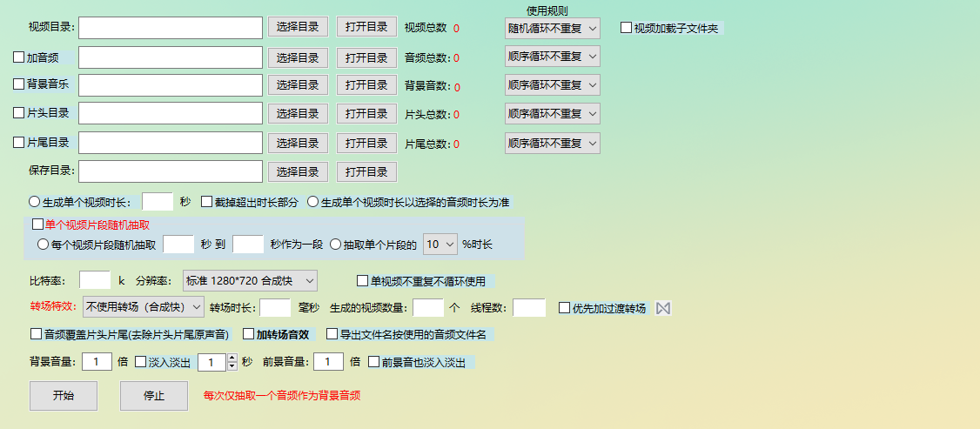
Task: Focus the 片头目录 path field
Action: click(x=170, y=114)
